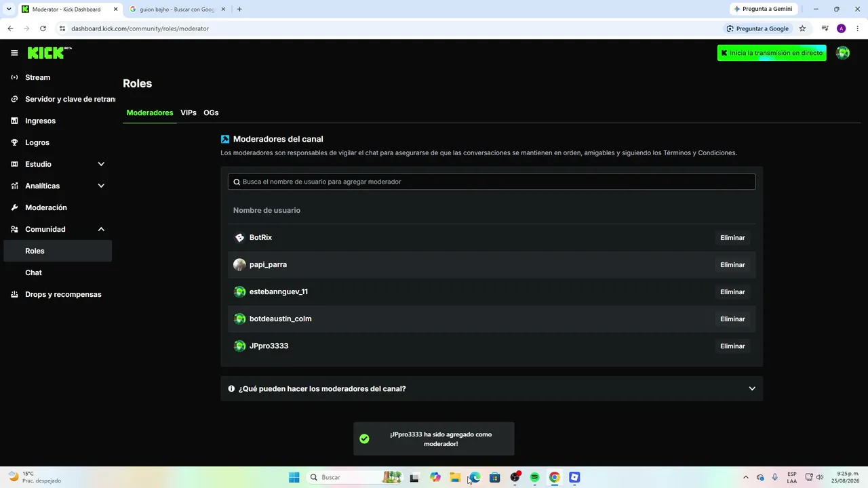This screenshot has width=868, height=488.
Task: Click the Kick logo
Action: tap(50, 53)
